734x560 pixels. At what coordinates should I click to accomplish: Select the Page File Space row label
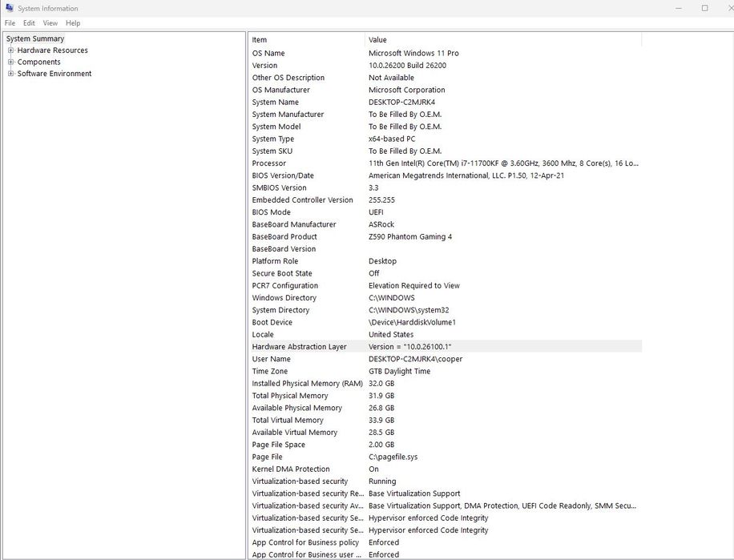coord(279,445)
